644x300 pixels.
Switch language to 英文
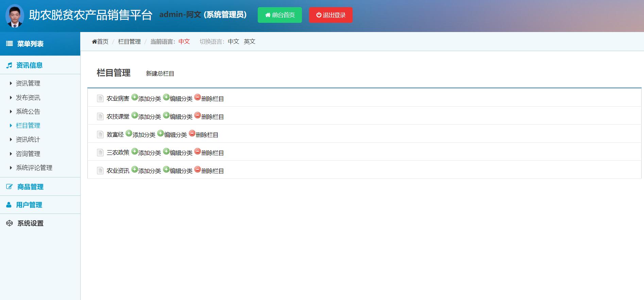[249, 42]
